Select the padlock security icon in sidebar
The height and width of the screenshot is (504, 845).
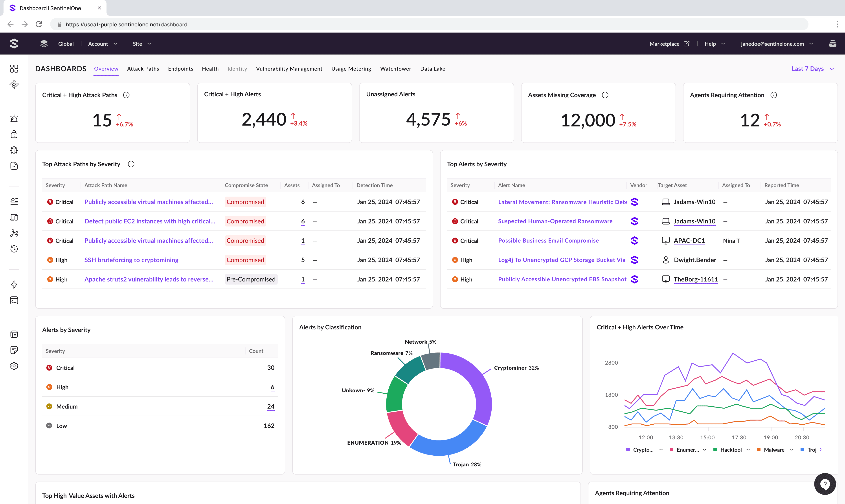(x=14, y=134)
